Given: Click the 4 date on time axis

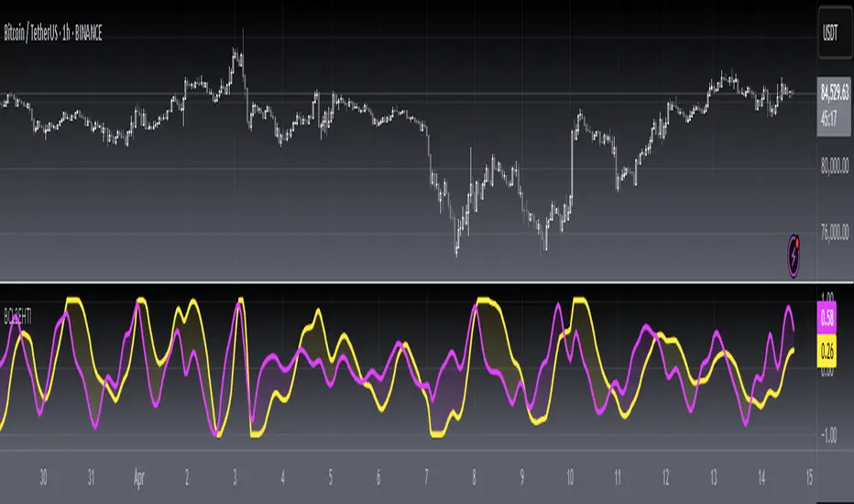Looking at the screenshot, I should click(x=282, y=477).
